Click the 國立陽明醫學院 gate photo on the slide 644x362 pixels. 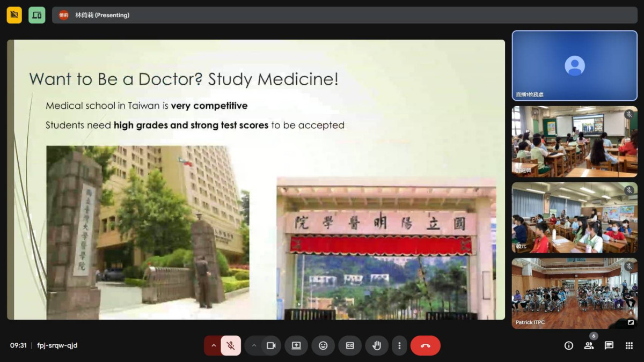point(386,249)
